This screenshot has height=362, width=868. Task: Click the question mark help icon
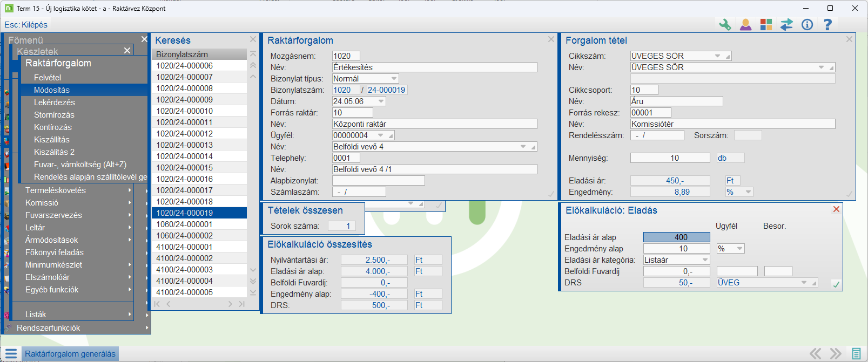pyautogui.click(x=827, y=24)
